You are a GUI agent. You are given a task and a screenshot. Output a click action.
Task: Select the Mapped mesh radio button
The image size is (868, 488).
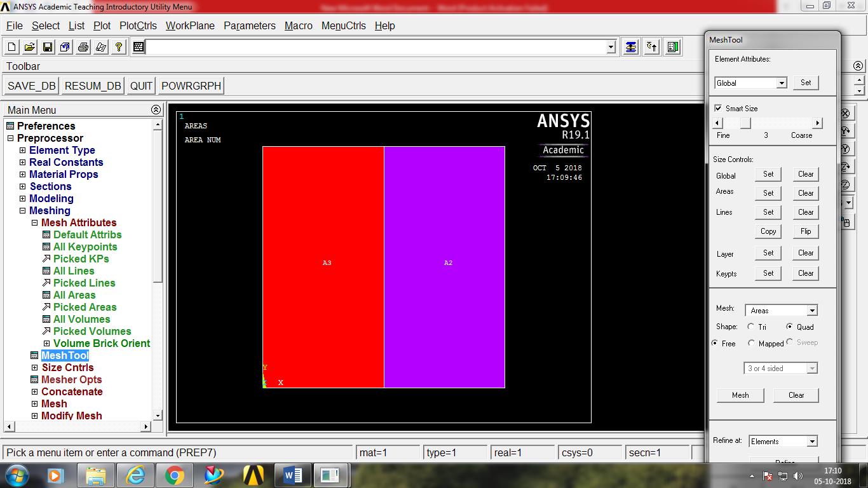751,343
